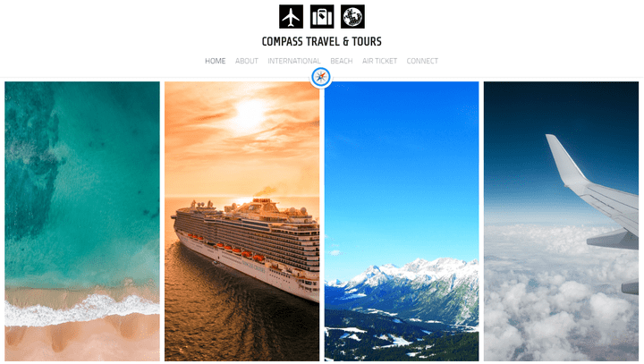Select BEACH in the navigation bar

point(342,61)
